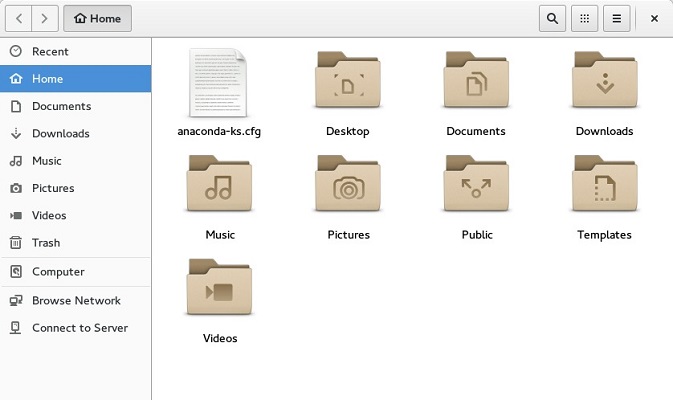Select the Templates folder icon
This screenshot has width=673, height=400.
(x=604, y=185)
